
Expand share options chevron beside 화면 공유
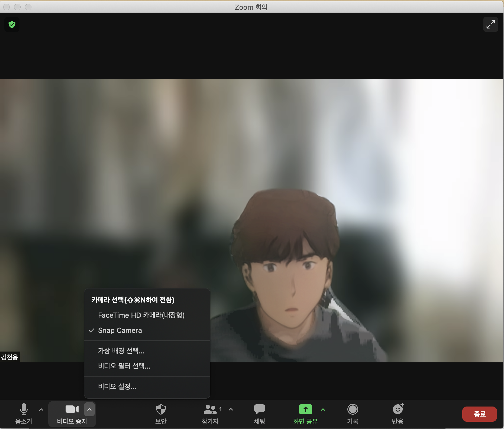(323, 409)
